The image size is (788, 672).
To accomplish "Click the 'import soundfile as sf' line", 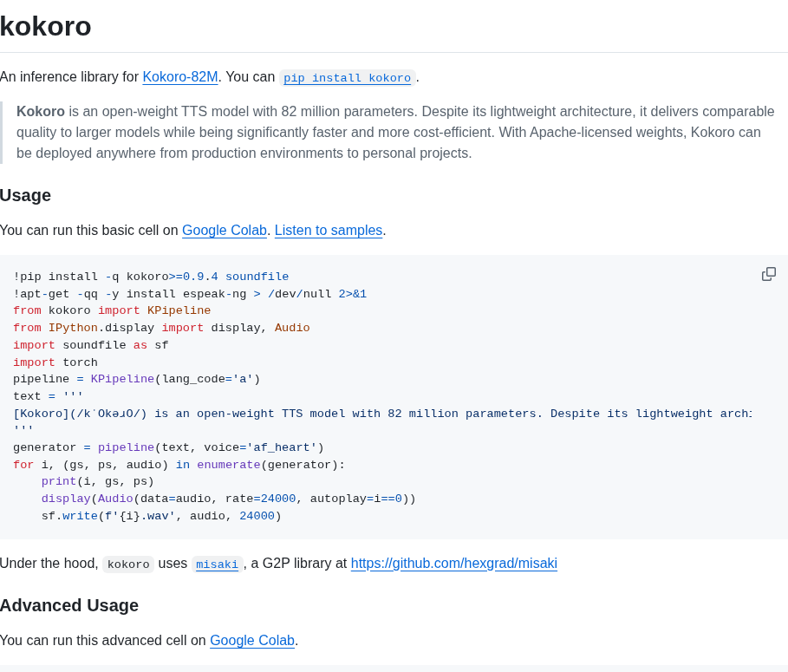I will click(x=91, y=345).
